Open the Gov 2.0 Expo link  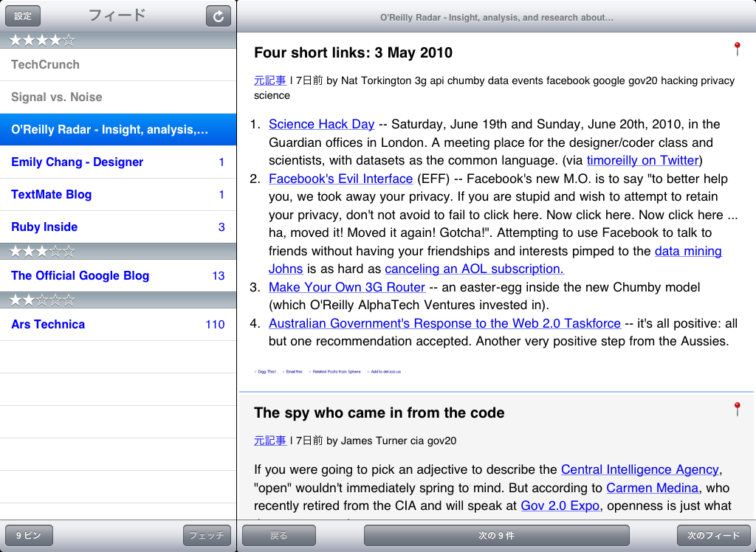560,506
